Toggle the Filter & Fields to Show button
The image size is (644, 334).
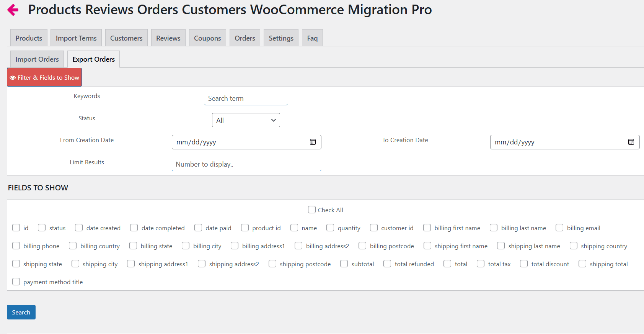(x=44, y=77)
